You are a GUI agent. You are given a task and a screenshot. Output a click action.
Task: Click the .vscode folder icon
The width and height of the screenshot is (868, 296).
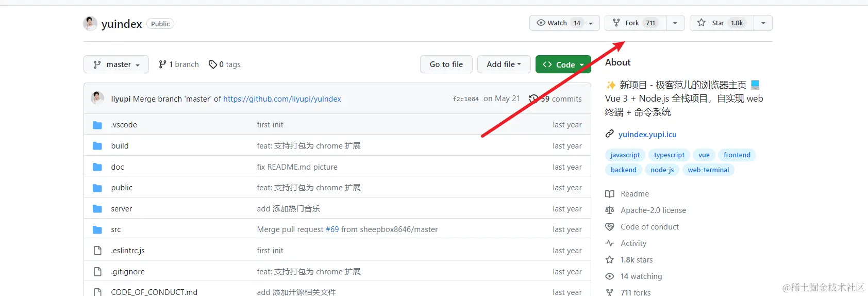(97, 125)
